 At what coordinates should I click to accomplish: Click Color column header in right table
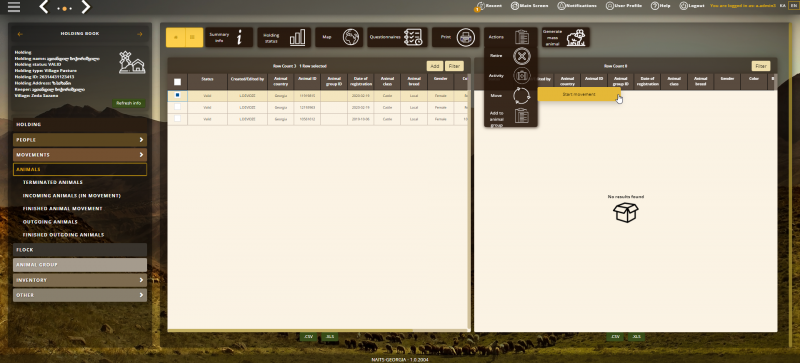tap(754, 82)
